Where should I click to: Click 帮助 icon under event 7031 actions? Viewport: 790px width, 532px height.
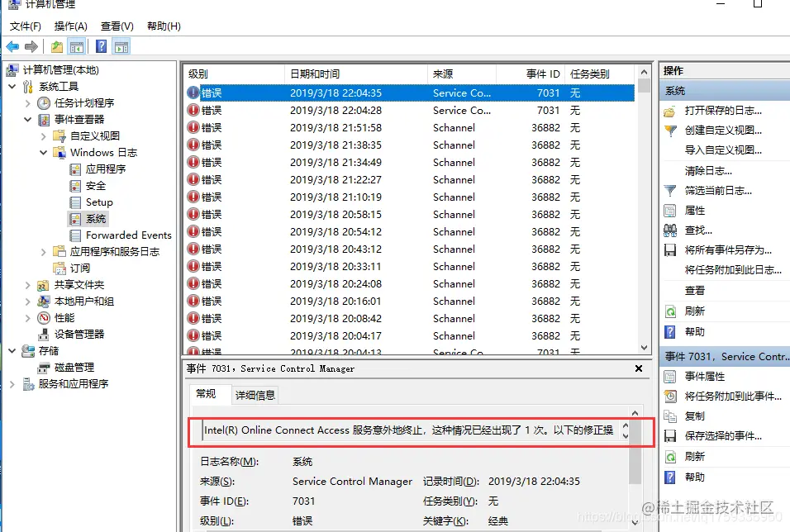(670, 477)
